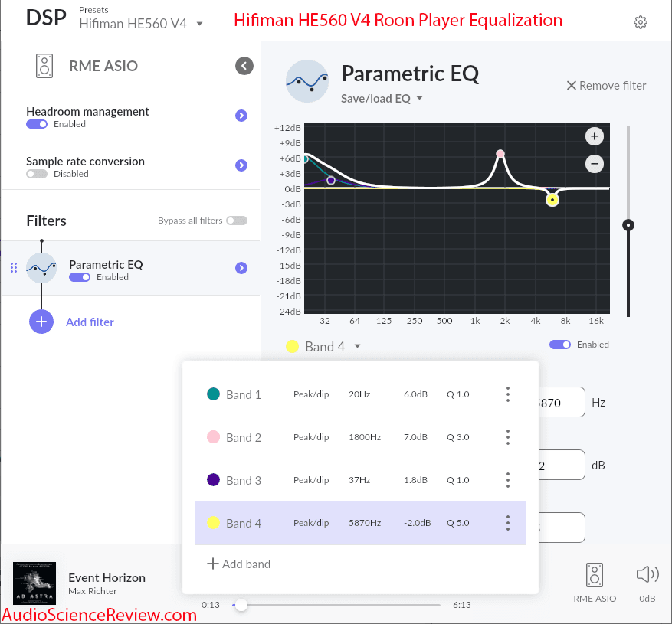This screenshot has height=624, width=672.
Task: Click Add band in the list
Action: pyautogui.click(x=239, y=564)
